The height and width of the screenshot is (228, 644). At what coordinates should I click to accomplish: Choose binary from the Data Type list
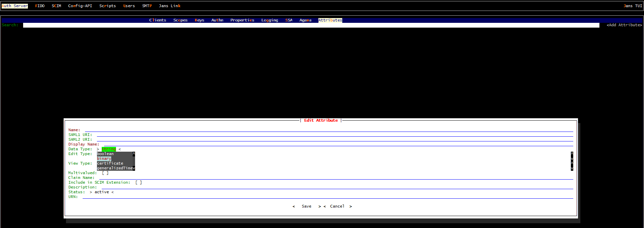tap(104, 158)
